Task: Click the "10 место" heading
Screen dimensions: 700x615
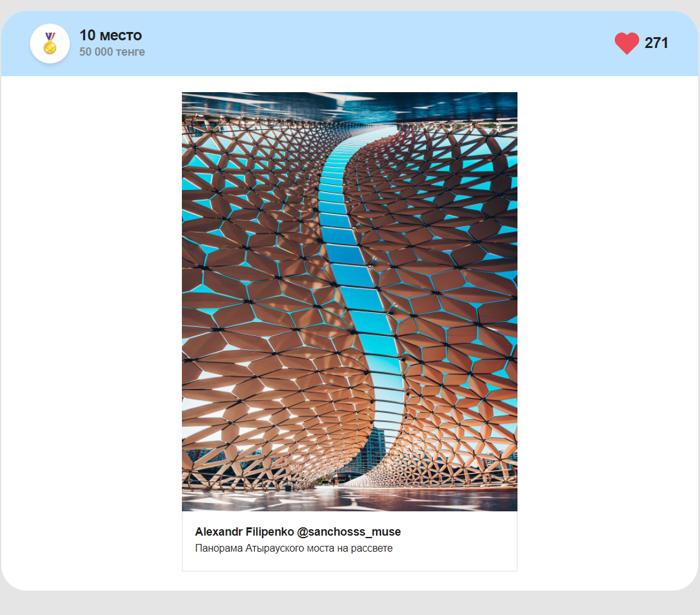Action: (x=110, y=35)
